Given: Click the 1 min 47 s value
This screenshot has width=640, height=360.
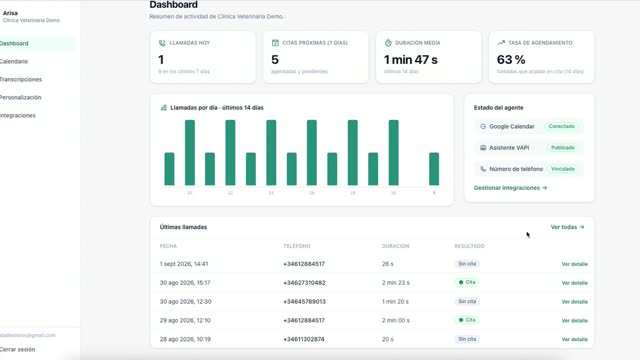Looking at the screenshot, I should click(411, 60).
